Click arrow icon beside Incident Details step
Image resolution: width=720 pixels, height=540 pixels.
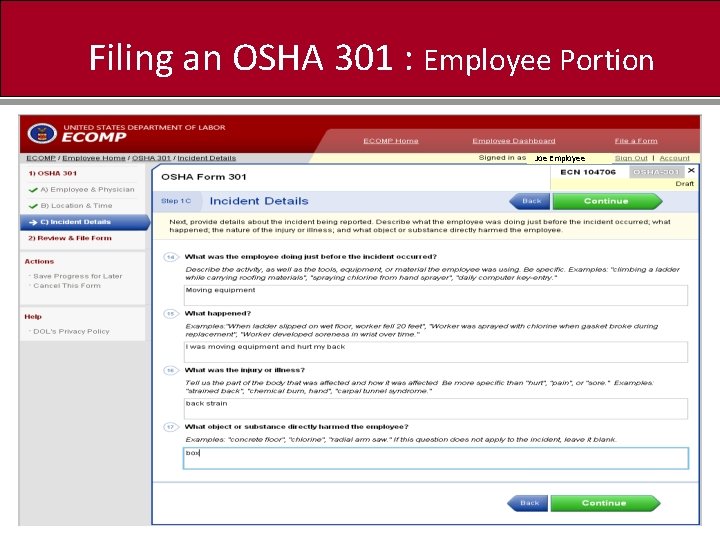(33, 222)
